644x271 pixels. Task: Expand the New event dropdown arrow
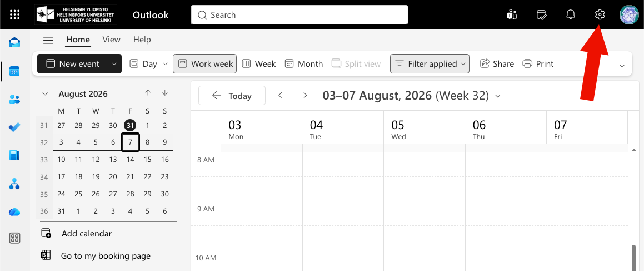pos(114,64)
